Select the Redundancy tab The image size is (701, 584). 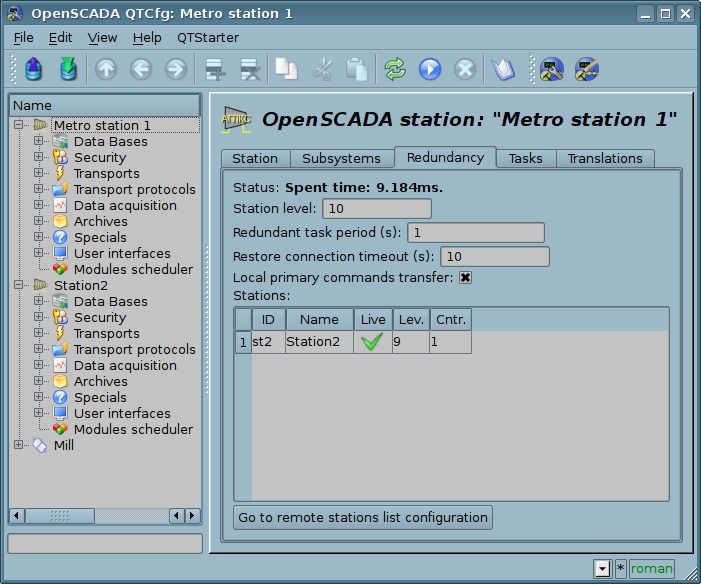pyautogui.click(x=445, y=157)
